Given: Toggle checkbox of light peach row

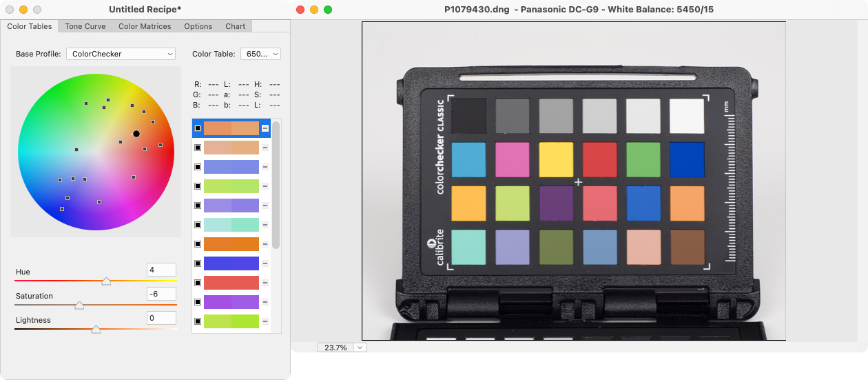Looking at the screenshot, I should [x=198, y=148].
